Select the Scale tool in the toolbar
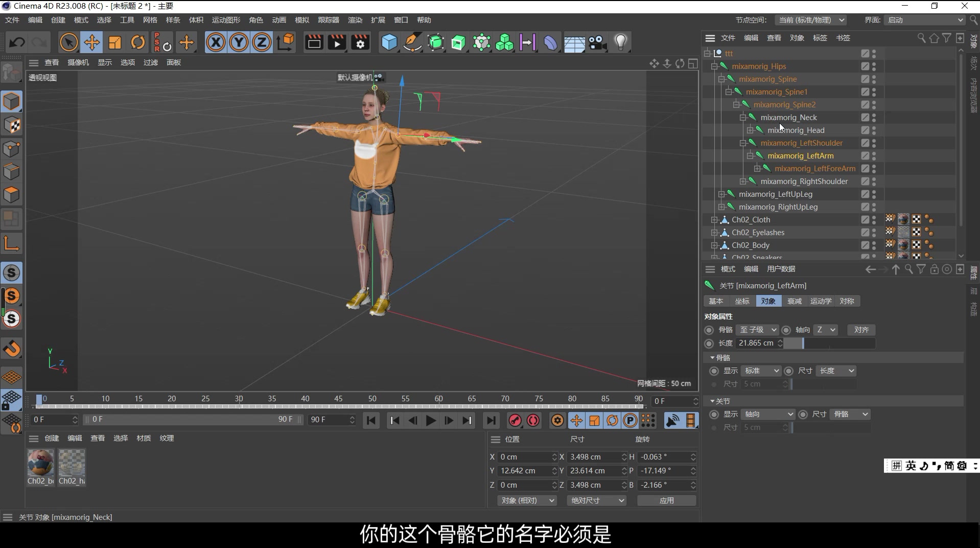 pos(115,42)
